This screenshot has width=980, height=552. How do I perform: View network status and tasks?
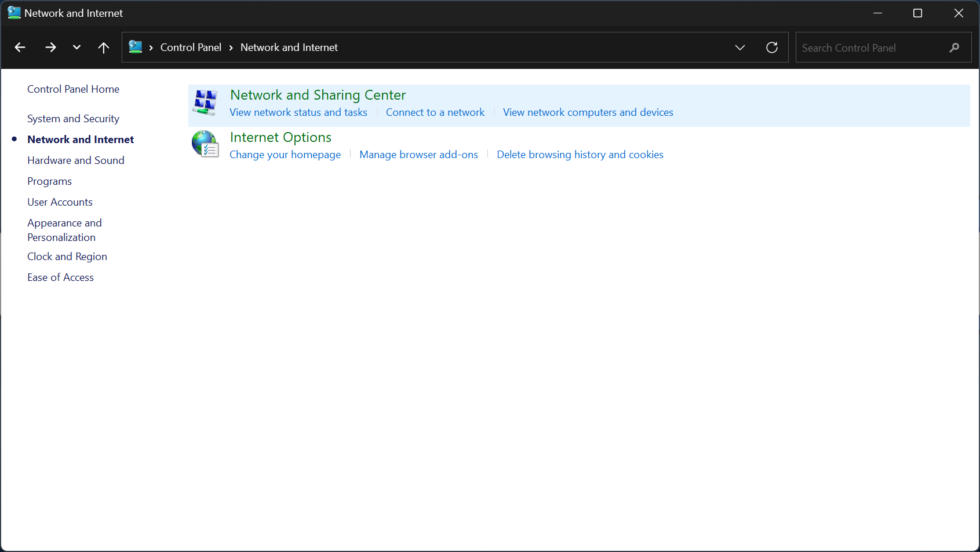point(298,112)
